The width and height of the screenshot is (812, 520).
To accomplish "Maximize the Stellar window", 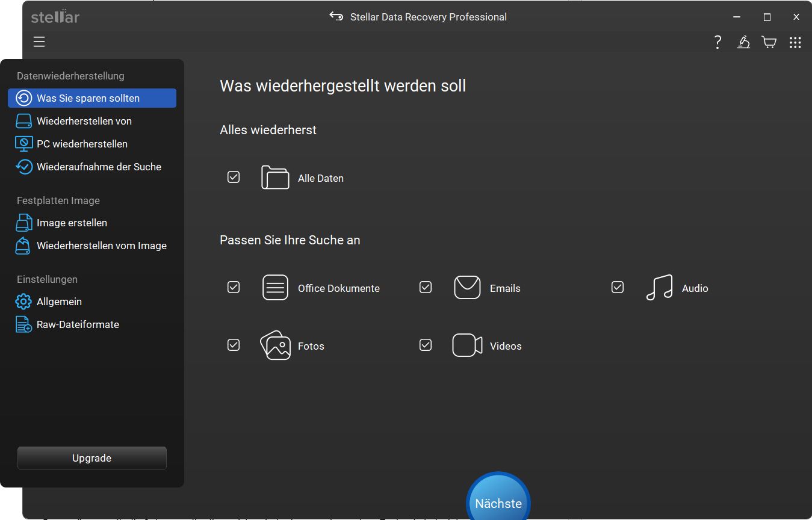I will [x=767, y=17].
